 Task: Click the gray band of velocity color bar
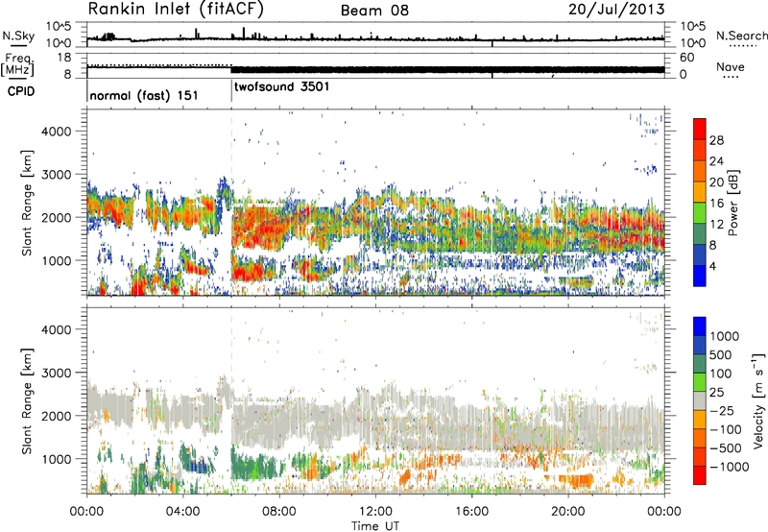click(700, 400)
